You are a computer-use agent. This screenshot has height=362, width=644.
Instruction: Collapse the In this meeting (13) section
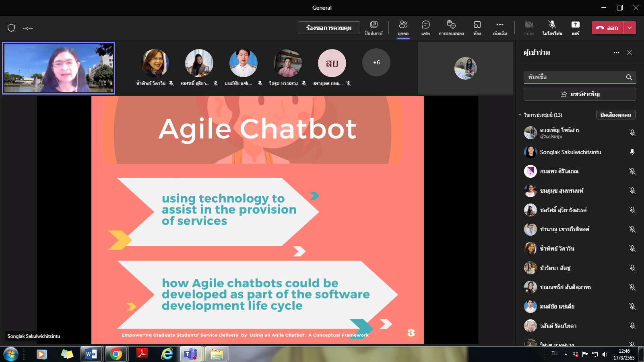coord(520,115)
